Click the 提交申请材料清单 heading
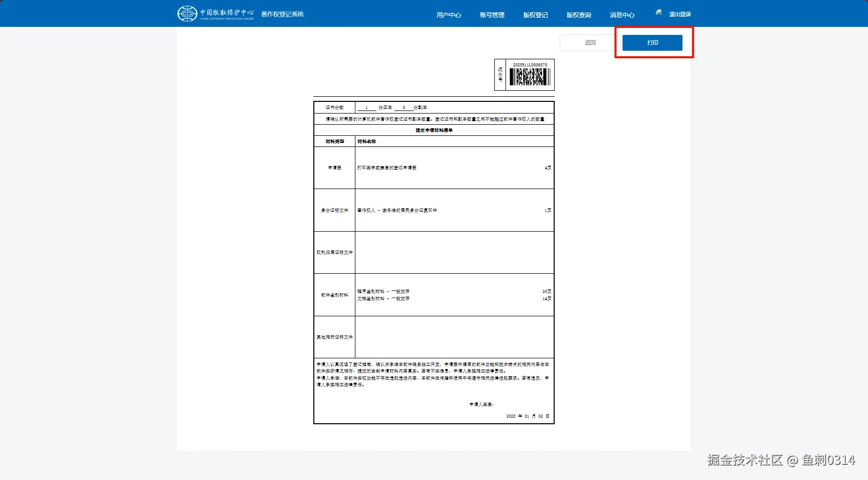The height and width of the screenshot is (480, 868). pos(434,130)
